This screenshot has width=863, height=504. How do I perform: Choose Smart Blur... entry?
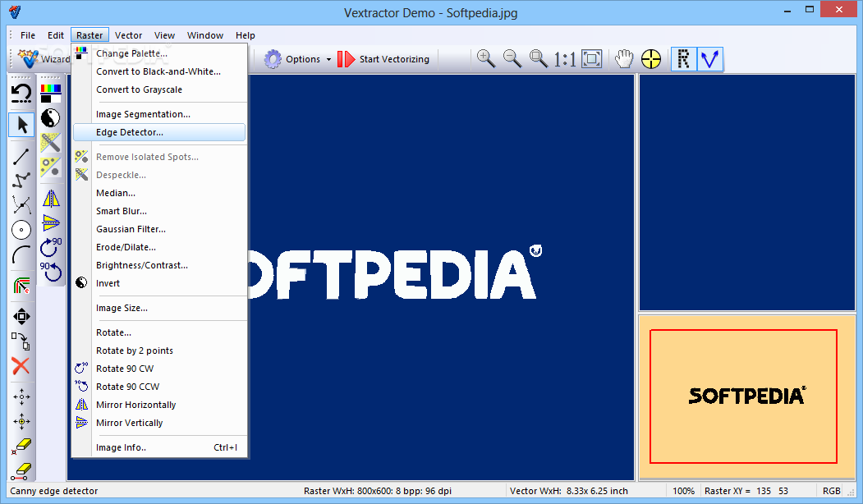tap(159, 211)
